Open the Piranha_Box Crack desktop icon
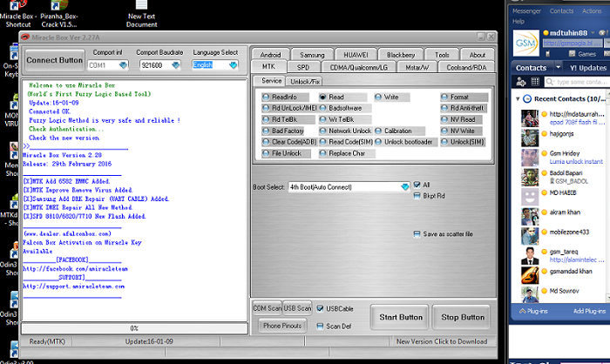The image size is (610, 364). 59,15
